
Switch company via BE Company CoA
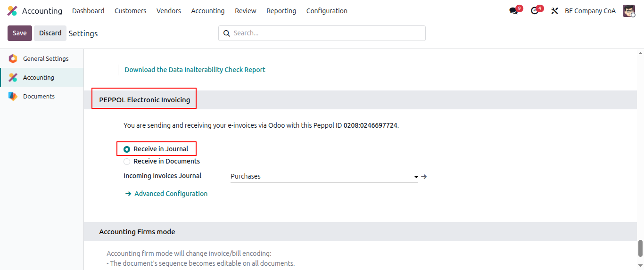pos(590,11)
